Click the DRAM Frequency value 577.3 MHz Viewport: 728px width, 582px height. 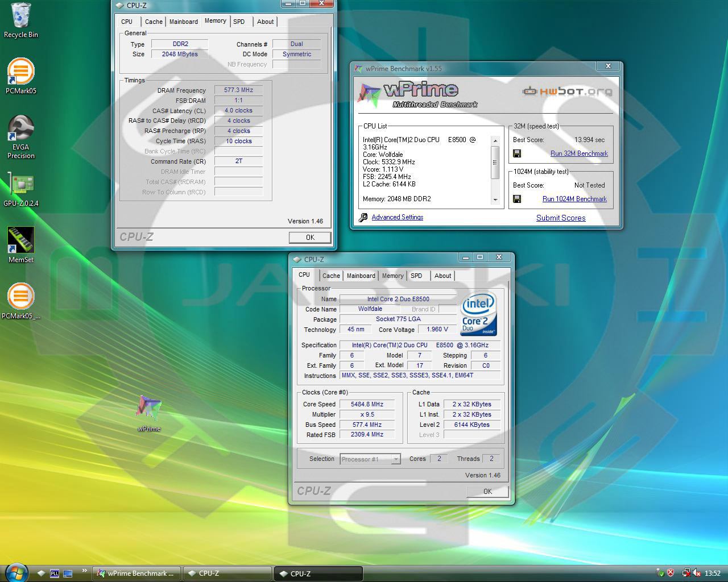(x=238, y=90)
